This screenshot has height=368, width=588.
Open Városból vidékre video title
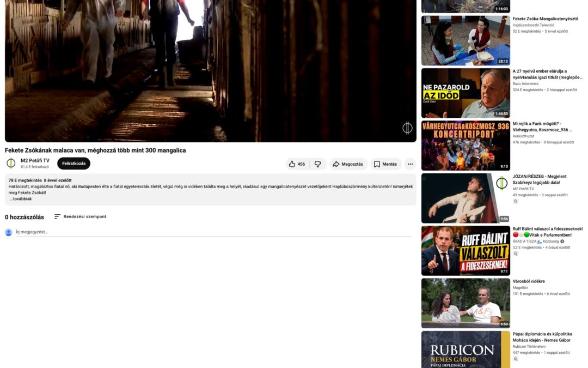tap(528, 281)
